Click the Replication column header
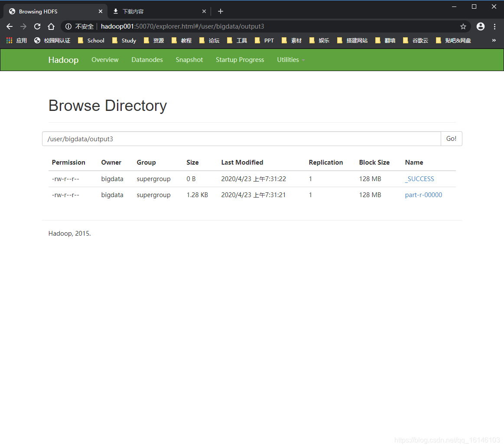This screenshot has height=448, width=504. pos(326,162)
